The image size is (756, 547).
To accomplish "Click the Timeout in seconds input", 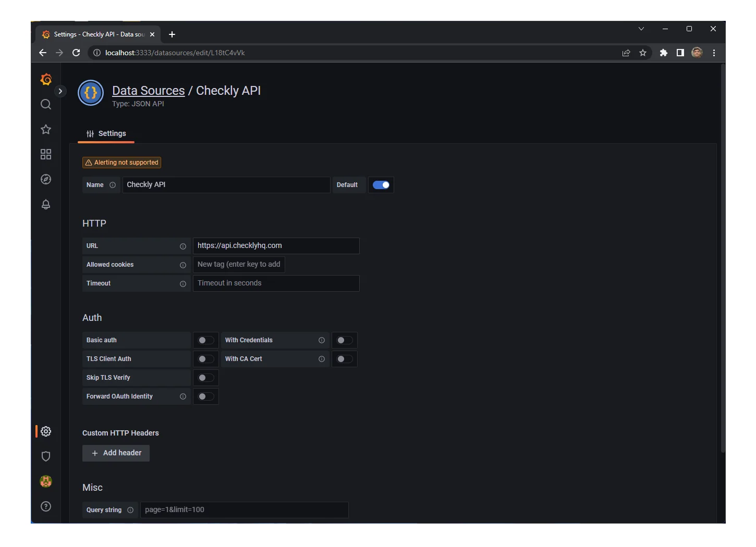I will coord(276,283).
